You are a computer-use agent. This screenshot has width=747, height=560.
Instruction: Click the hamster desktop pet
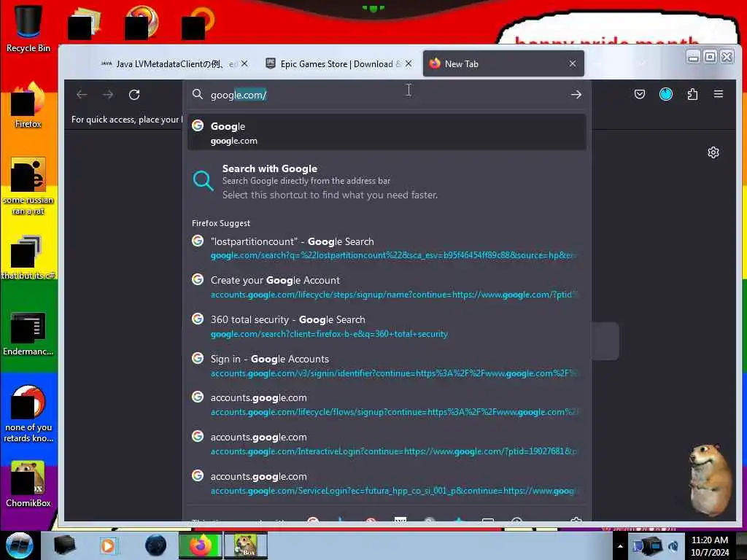point(710,480)
